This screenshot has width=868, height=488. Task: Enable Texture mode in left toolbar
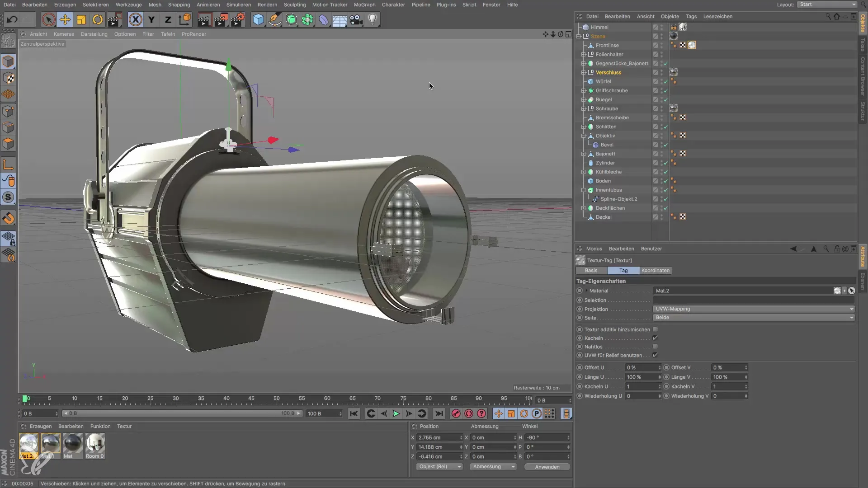pyautogui.click(x=8, y=78)
